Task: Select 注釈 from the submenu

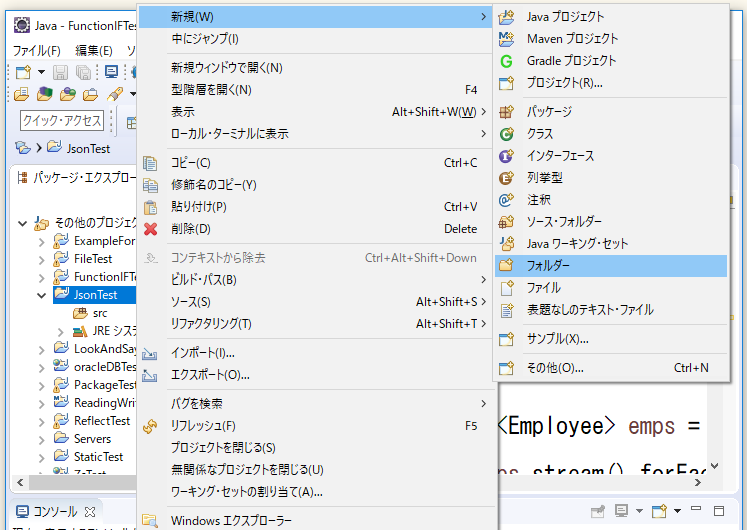Action: [x=611, y=200]
